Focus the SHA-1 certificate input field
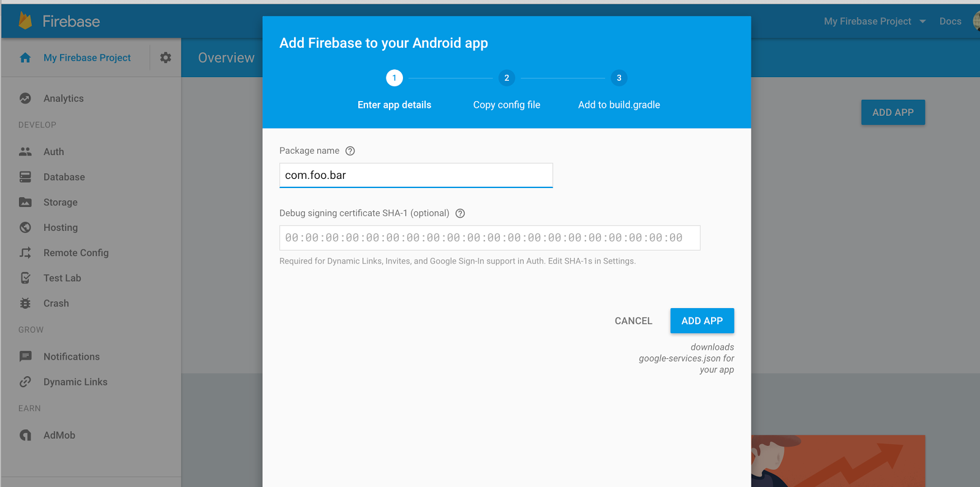 tap(490, 238)
